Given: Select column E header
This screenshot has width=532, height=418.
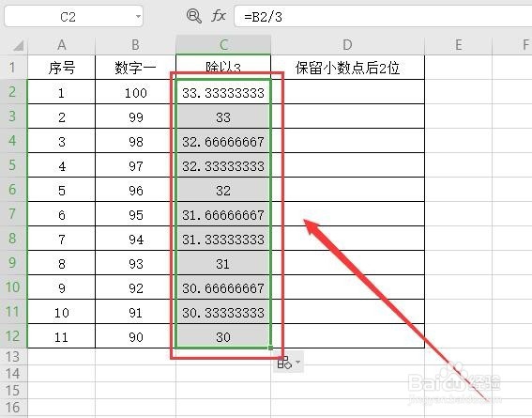Looking at the screenshot, I should [x=459, y=45].
